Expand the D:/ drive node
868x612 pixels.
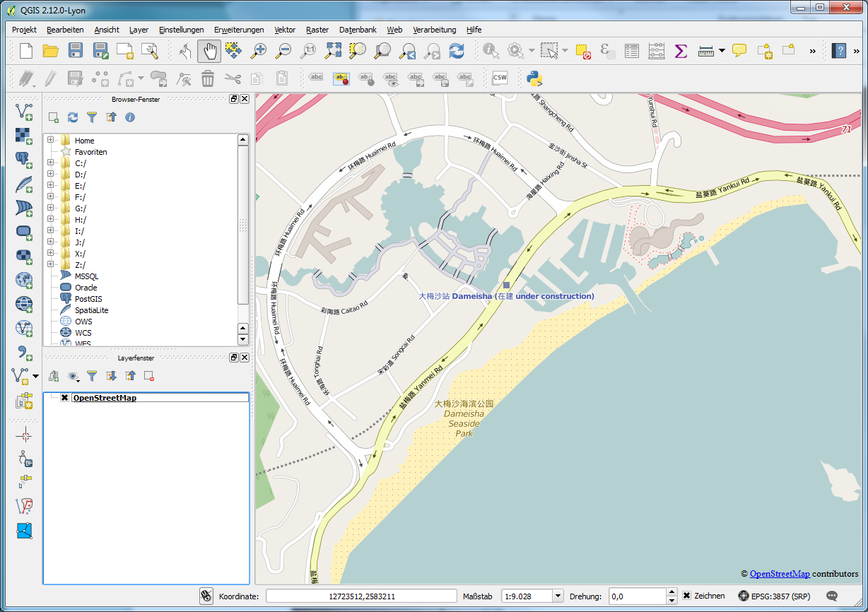click(x=50, y=175)
